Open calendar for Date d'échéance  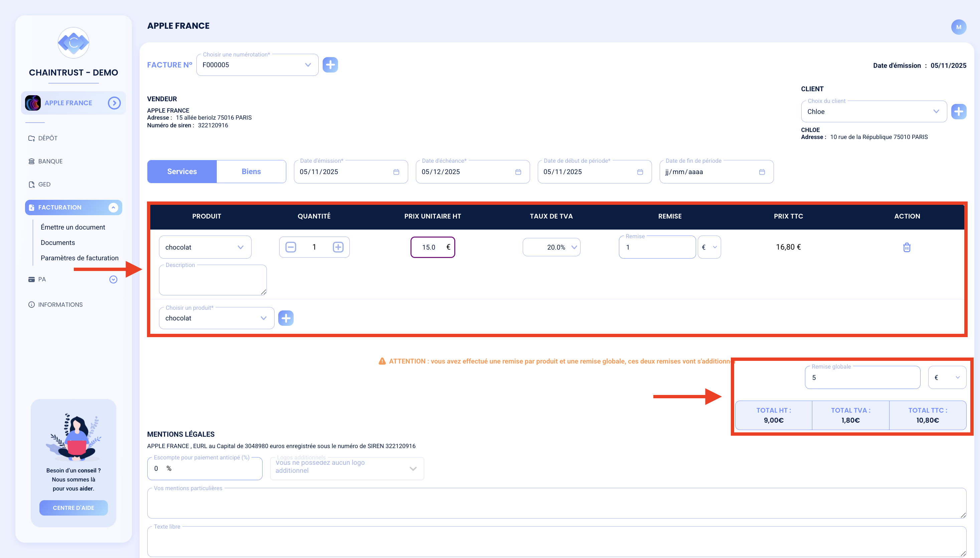pos(518,172)
